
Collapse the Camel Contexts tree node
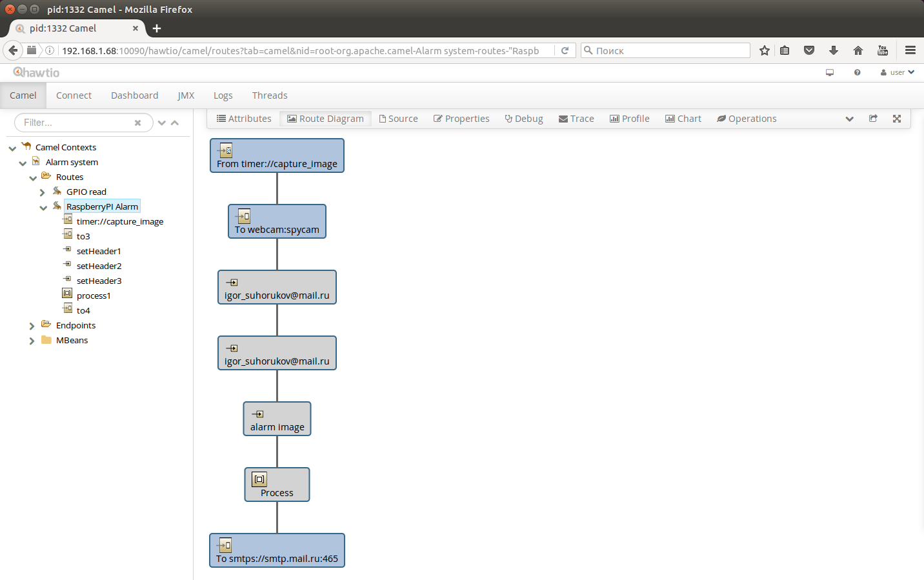pos(12,148)
